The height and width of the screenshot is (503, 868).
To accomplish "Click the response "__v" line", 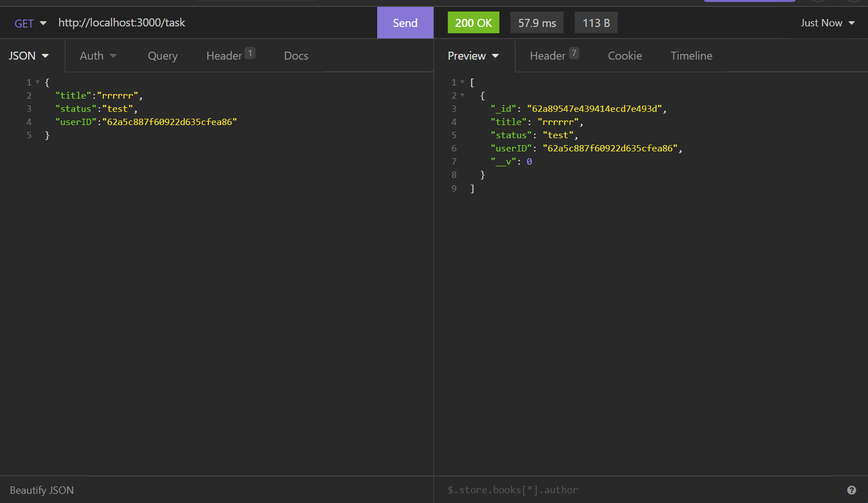I will click(511, 161).
